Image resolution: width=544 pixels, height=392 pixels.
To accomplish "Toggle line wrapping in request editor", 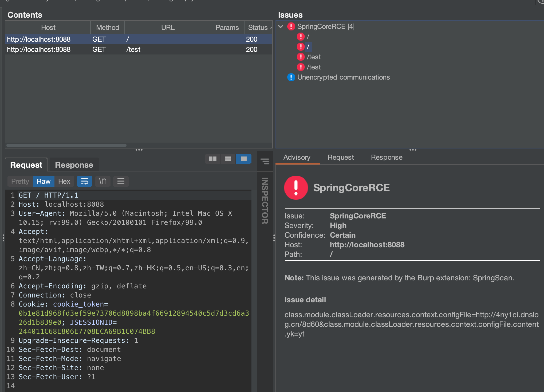I will pos(84,181).
